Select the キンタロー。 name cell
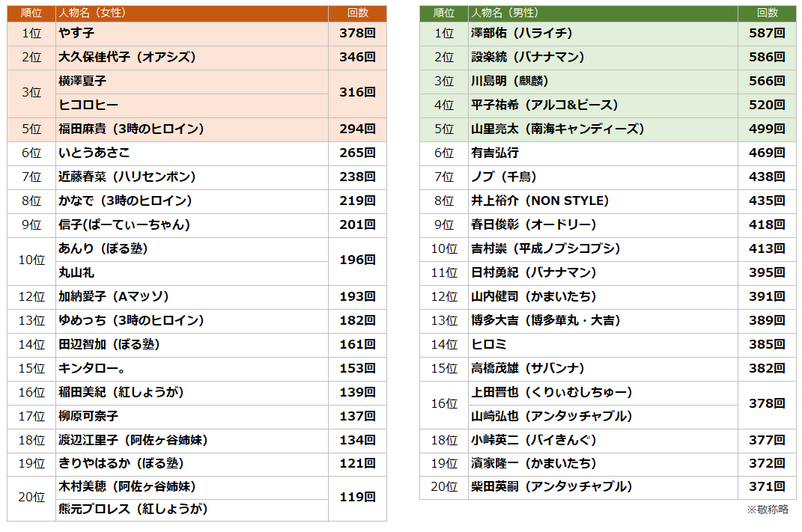This screenshot has height=532, width=802. click(x=92, y=368)
